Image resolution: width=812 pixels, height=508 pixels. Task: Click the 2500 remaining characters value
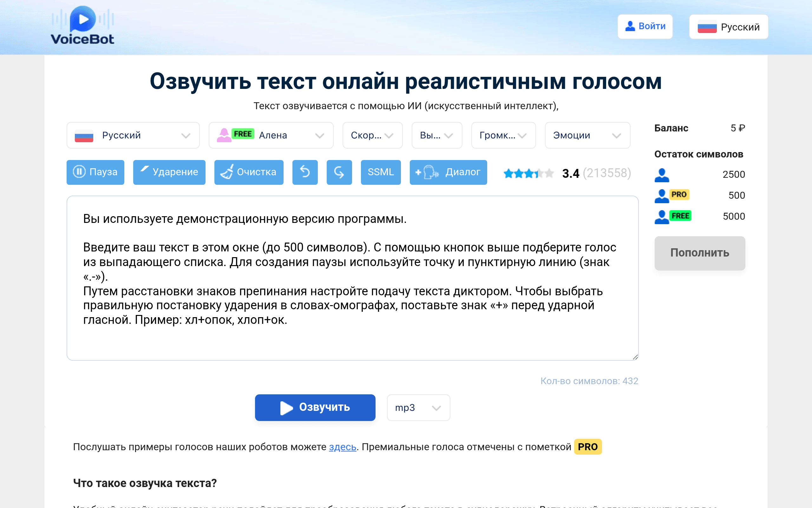pos(733,174)
